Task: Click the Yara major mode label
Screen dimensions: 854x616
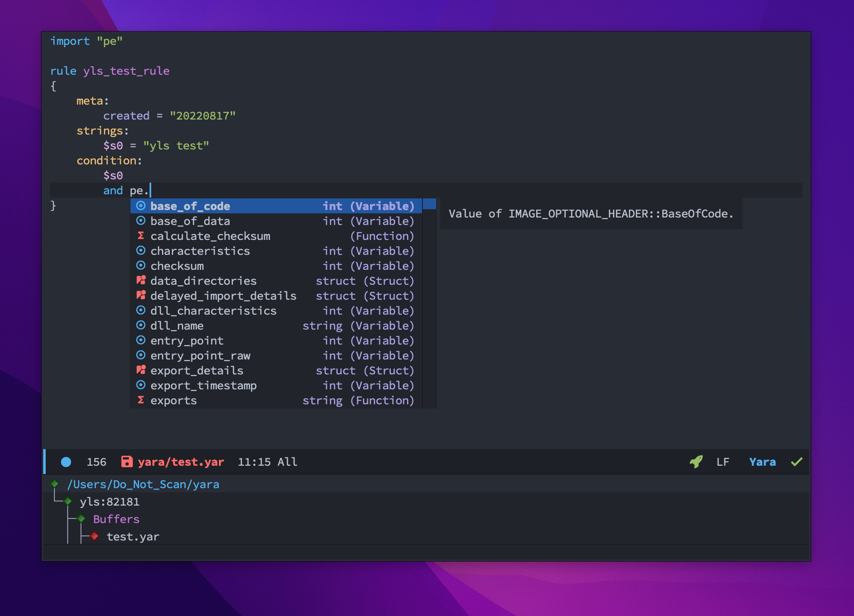Action: 762,462
